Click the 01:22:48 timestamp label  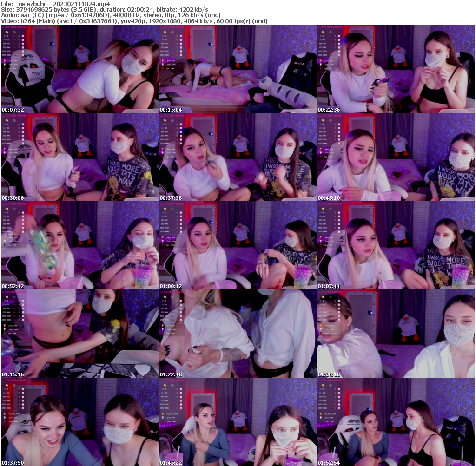point(171,374)
